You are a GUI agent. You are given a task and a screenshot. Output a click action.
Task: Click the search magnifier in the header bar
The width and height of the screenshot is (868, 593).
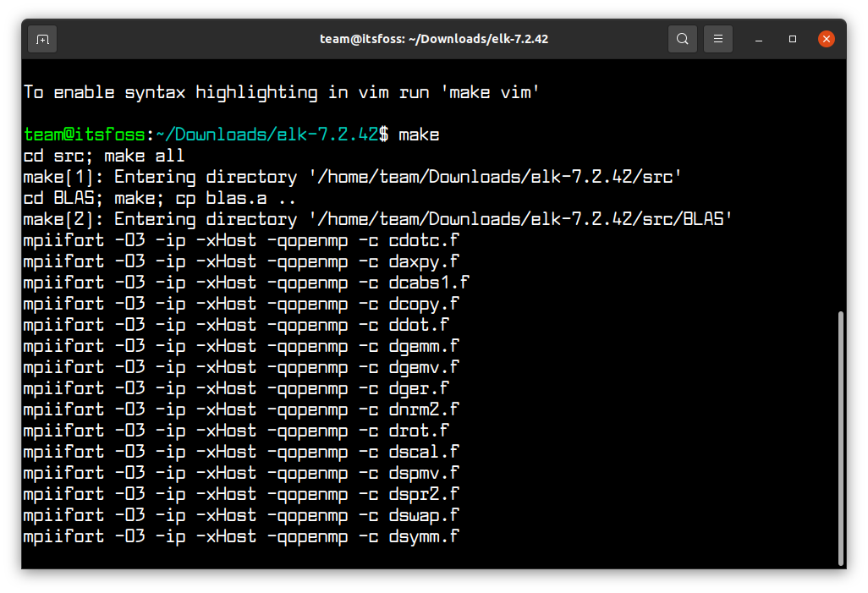(x=682, y=38)
